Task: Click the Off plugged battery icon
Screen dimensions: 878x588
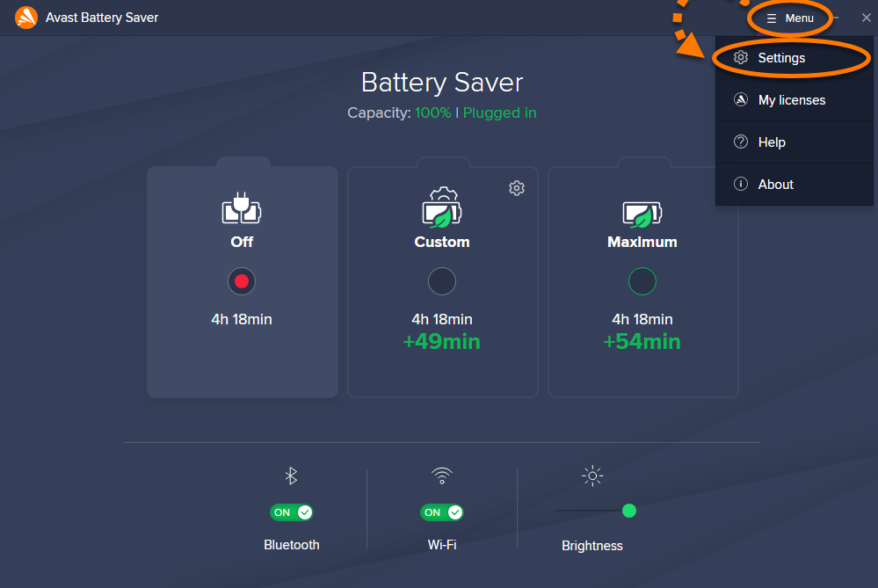Action: pos(242,207)
